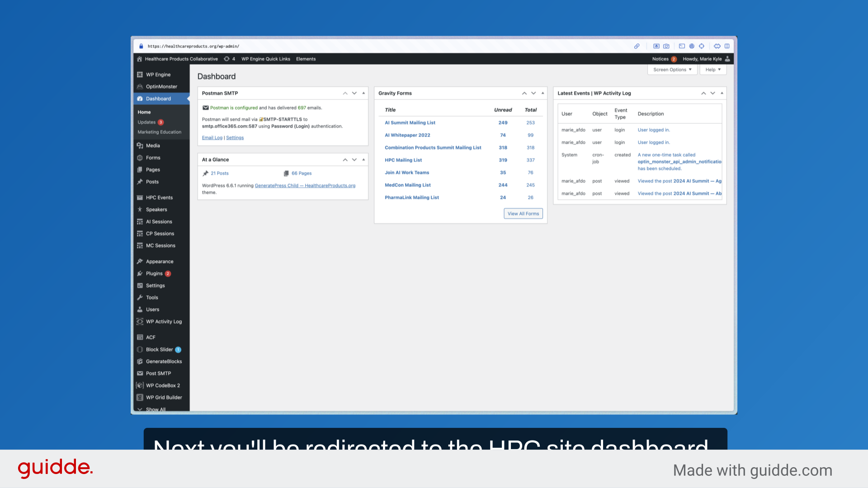Image resolution: width=868 pixels, height=488 pixels.
Task: Click the Notices badge showing 2
Action: click(x=673, y=59)
